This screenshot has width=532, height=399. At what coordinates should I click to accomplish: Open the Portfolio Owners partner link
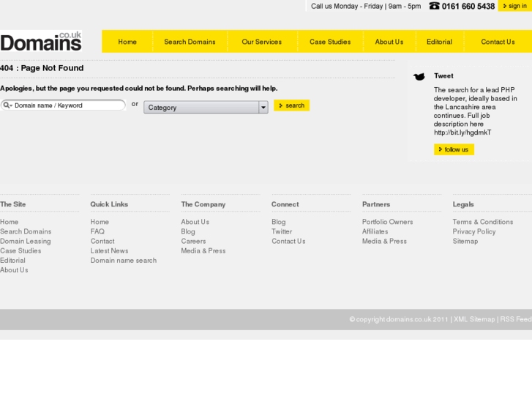click(x=387, y=222)
